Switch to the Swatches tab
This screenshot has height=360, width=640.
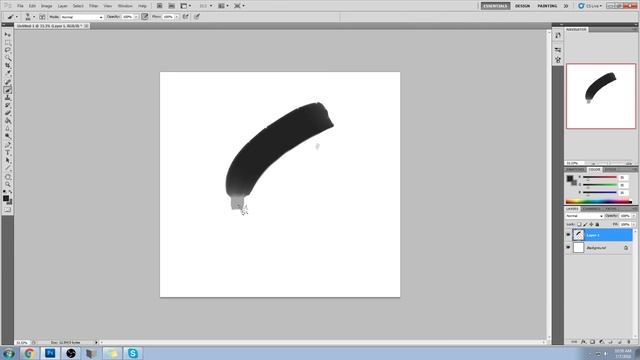click(575, 169)
